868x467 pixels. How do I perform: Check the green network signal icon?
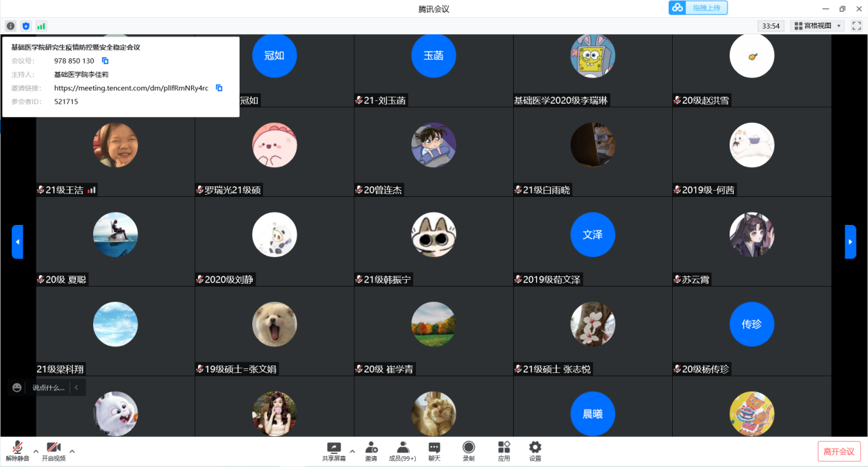point(41,26)
